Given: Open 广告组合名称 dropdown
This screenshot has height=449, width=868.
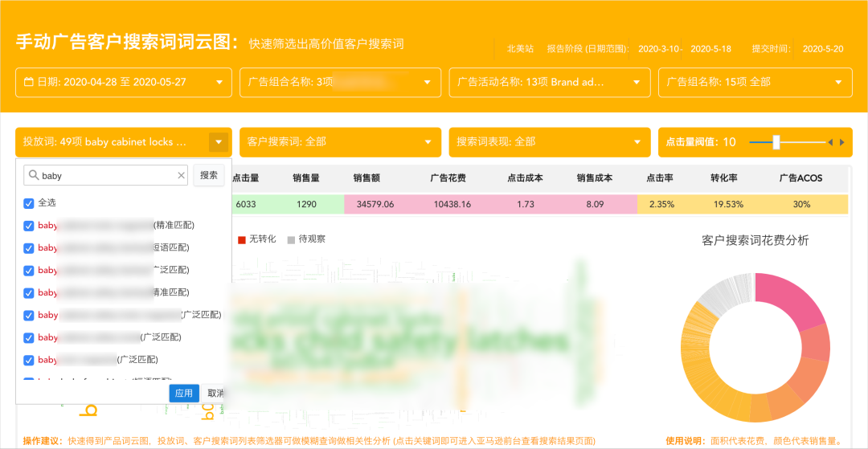Looking at the screenshot, I should (x=340, y=83).
